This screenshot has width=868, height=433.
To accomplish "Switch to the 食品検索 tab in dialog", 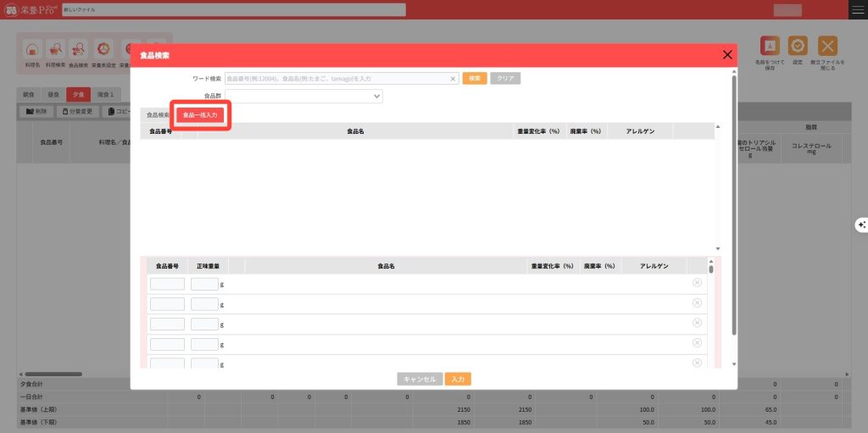I will click(158, 114).
